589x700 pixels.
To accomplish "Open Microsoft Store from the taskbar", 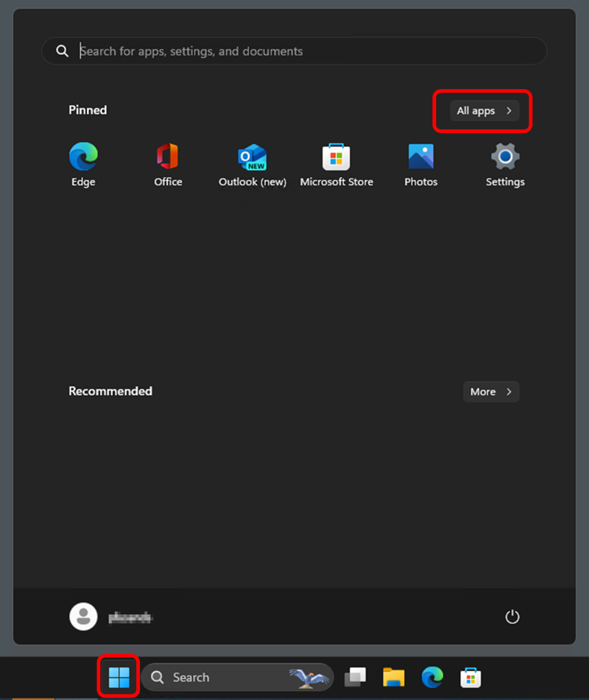I will point(471,677).
